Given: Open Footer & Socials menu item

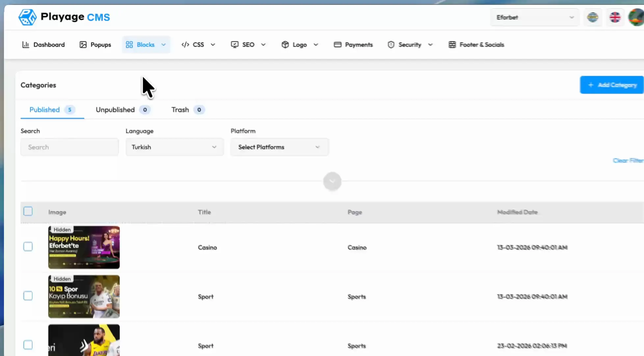Looking at the screenshot, I should coord(476,44).
